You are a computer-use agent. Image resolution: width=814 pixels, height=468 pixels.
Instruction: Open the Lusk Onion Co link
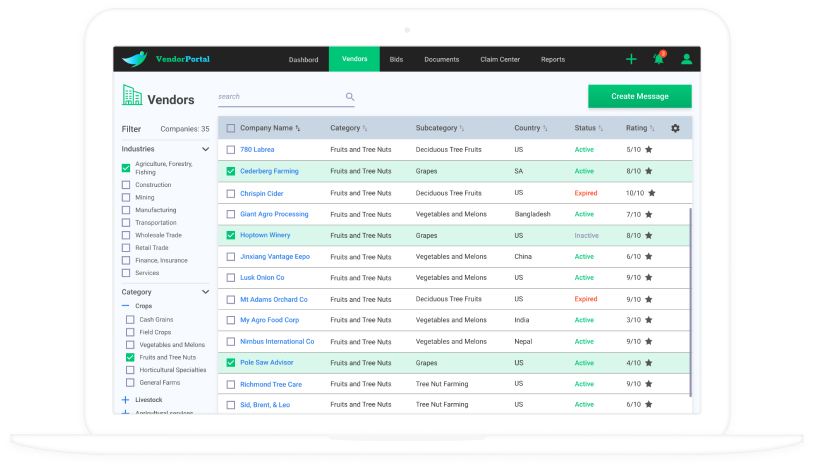(262, 278)
